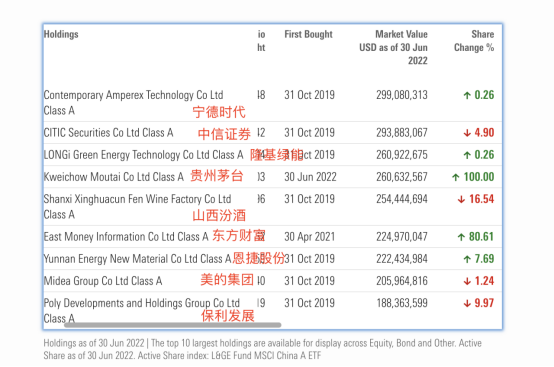Click the red down arrow beside 9.97
Viewport: 554px width, 367px height.
click(x=467, y=303)
